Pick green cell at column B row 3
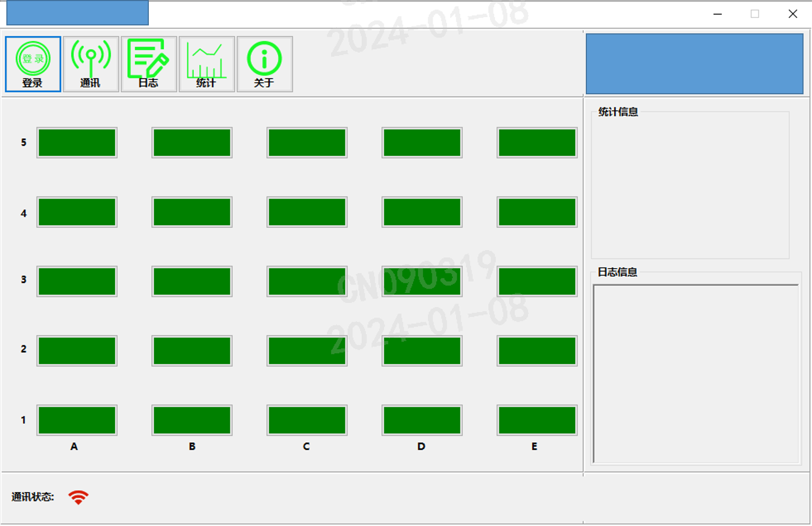Screen dimensions: 812x526 192,281
